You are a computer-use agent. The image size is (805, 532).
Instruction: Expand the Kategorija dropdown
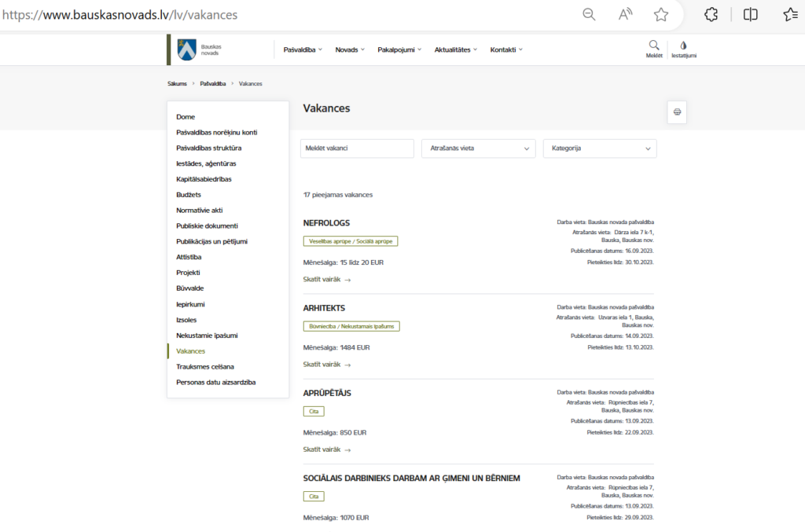coord(600,149)
